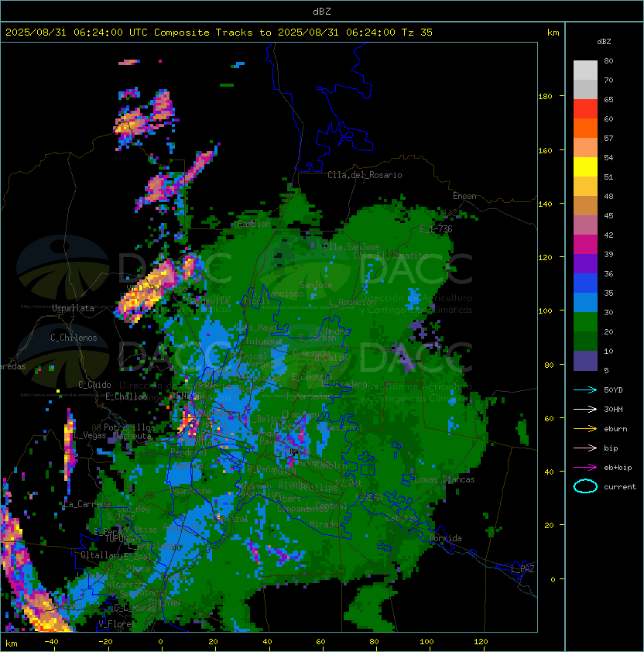
Task: Pick the royal blue swatch below 36
Action: click(585, 283)
